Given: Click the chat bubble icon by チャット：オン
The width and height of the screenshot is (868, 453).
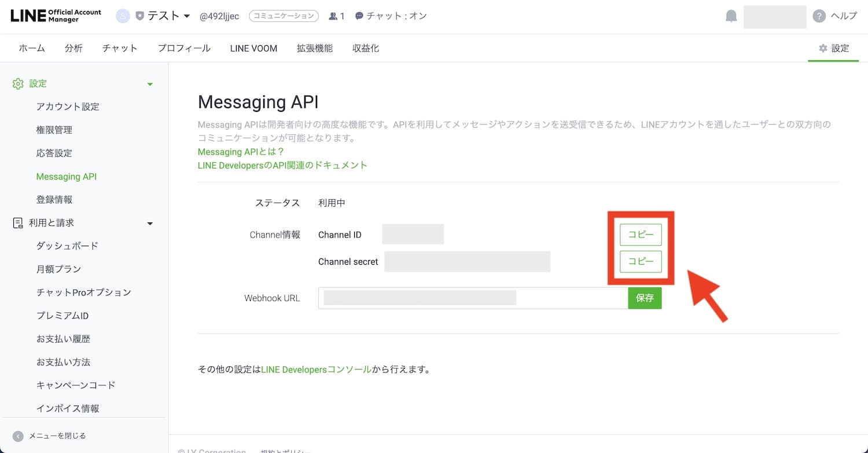Looking at the screenshot, I should (x=359, y=16).
